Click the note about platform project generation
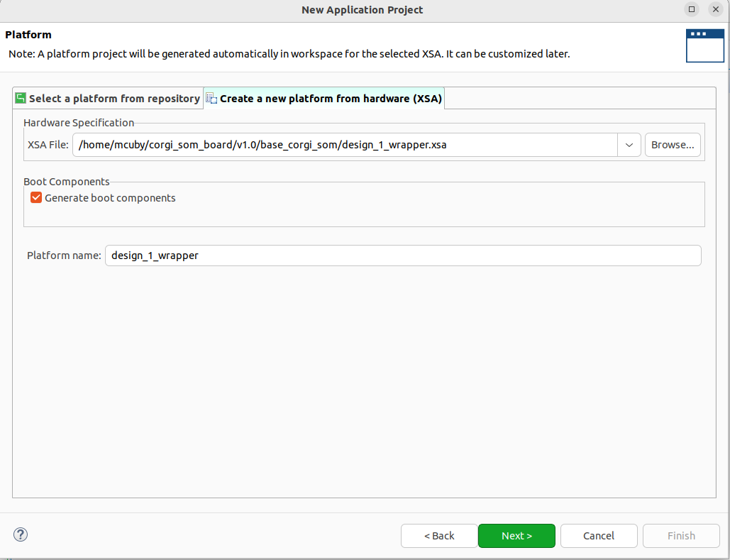The image size is (730, 560). point(289,54)
